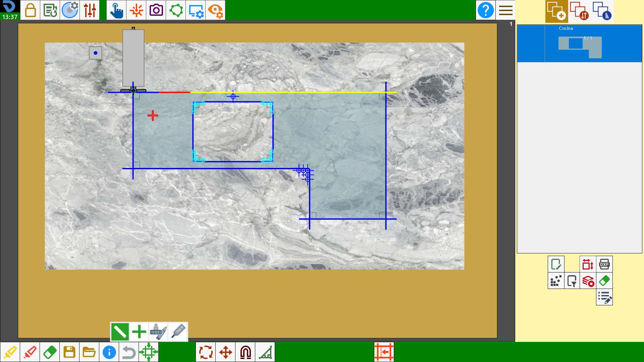The width and height of the screenshot is (644, 362).
Task: Click the rotate arrows tool
Action: pyautogui.click(x=206, y=352)
